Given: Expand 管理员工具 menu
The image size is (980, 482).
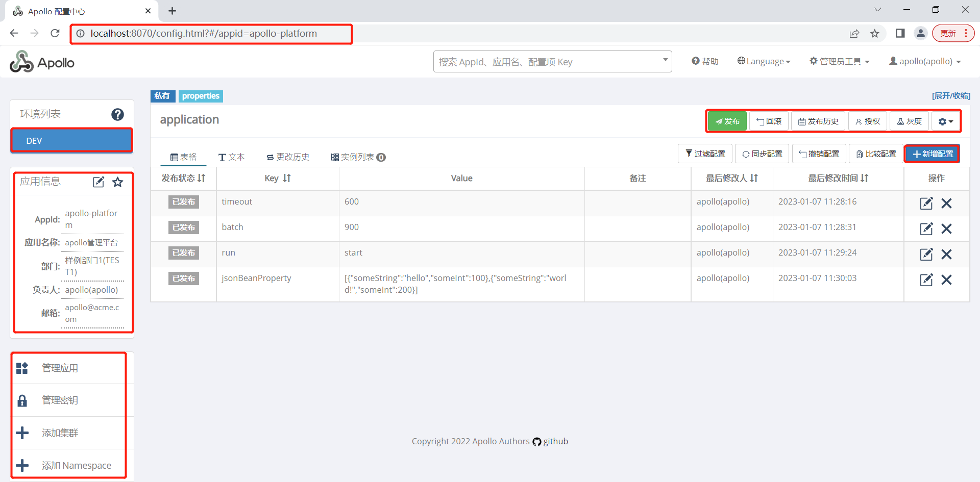Looking at the screenshot, I should click(x=840, y=61).
